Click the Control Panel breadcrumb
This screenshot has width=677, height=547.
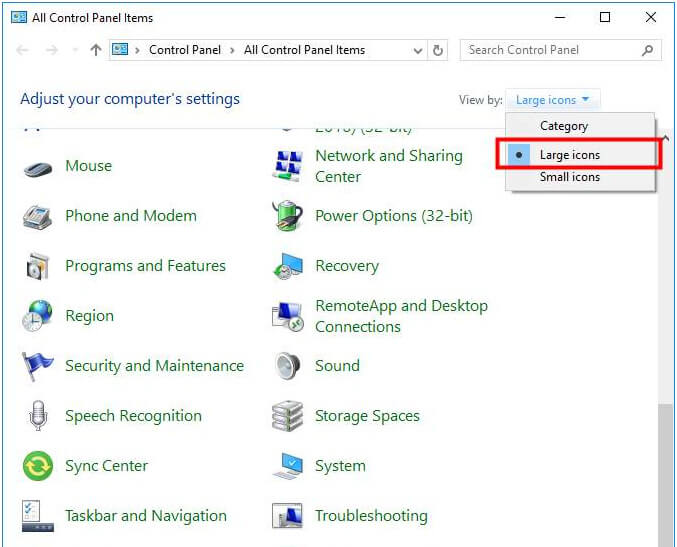point(185,50)
